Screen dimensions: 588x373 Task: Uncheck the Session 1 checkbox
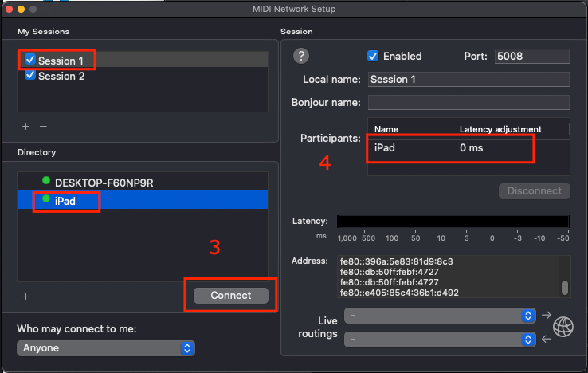pyautogui.click(x=30, y=60)
